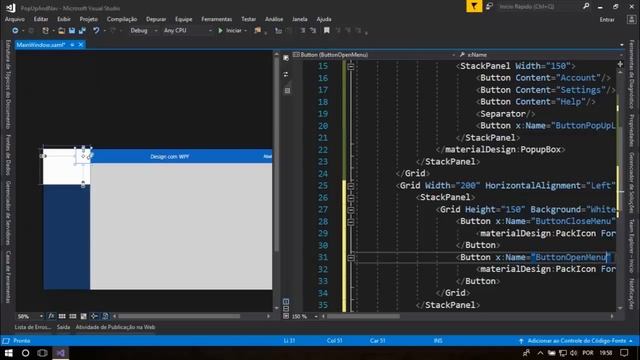Click the code editor horizontal scrollbar thumb
Viewport: 640px width, 360px height.
363,316
